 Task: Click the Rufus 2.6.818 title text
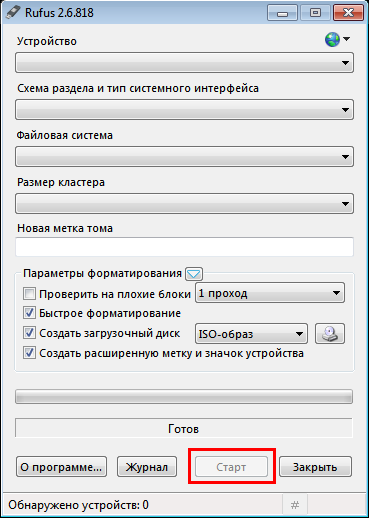pos(59,13)
